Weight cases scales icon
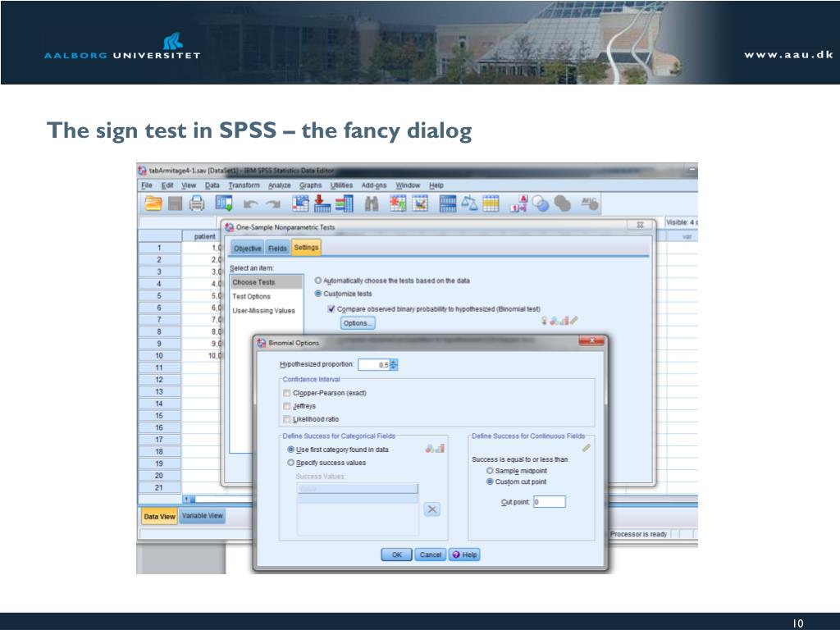The image size is (840, 630). [469, 203]
